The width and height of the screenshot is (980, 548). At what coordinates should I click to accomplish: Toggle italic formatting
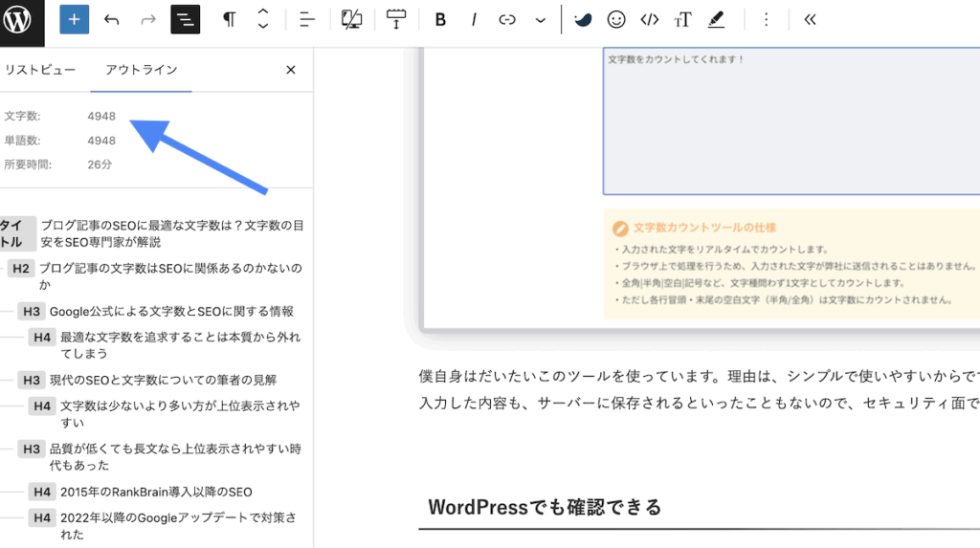tap(474, 20)
